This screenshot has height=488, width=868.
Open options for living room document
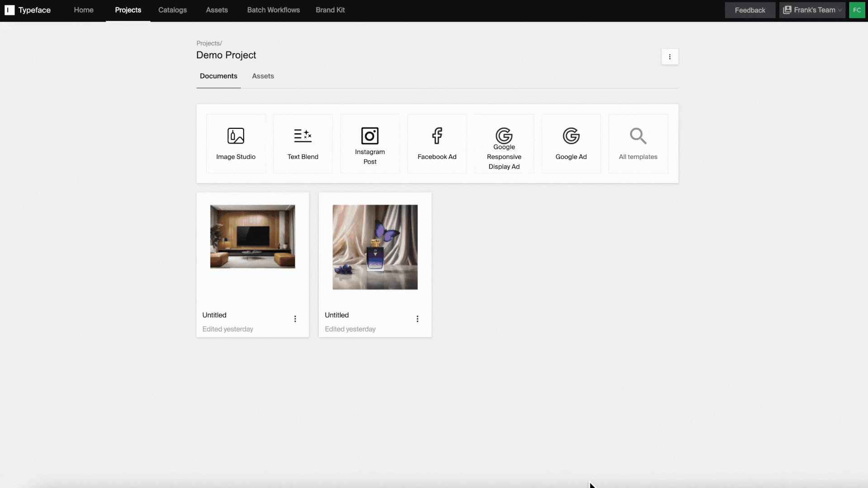pos(295,319)
